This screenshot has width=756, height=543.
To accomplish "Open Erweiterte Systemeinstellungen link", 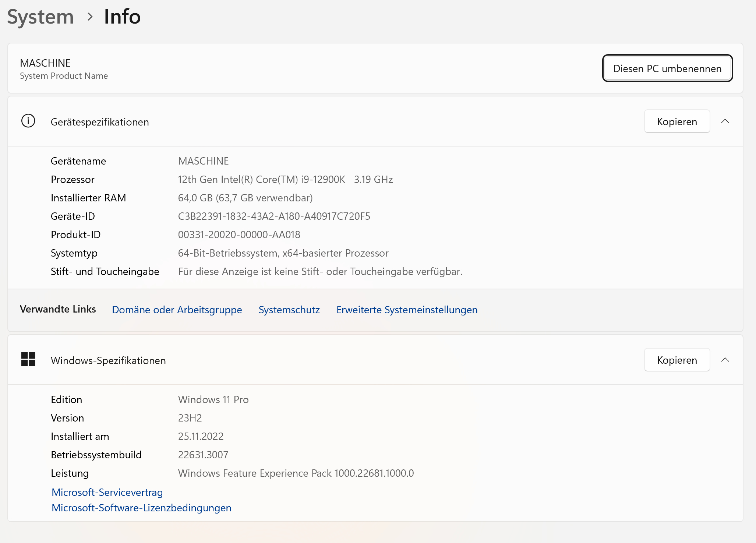I will pyautogui.click(x=407, y=310).
